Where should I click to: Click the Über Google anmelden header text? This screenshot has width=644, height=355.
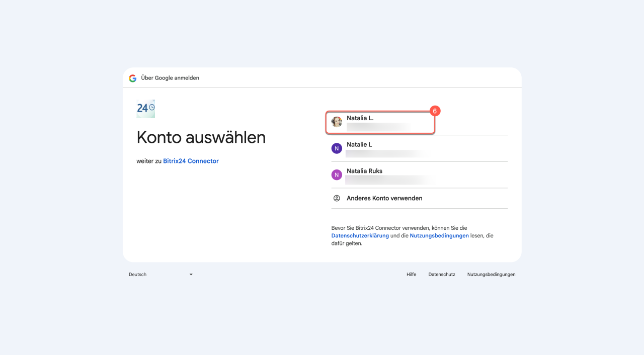(170, 78)
